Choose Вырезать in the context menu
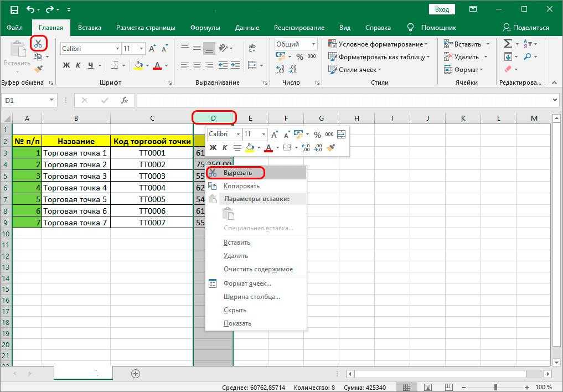This screenshot has height=392, width=563. (x=237, y=173)
